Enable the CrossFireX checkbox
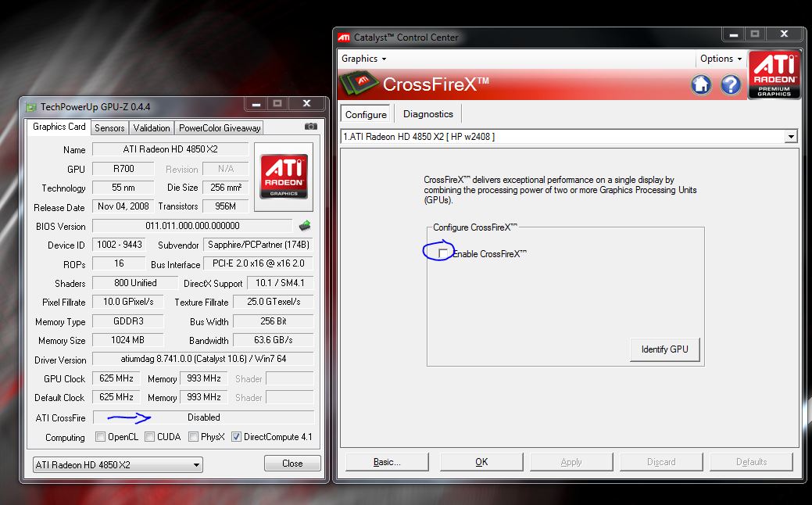 442,252
